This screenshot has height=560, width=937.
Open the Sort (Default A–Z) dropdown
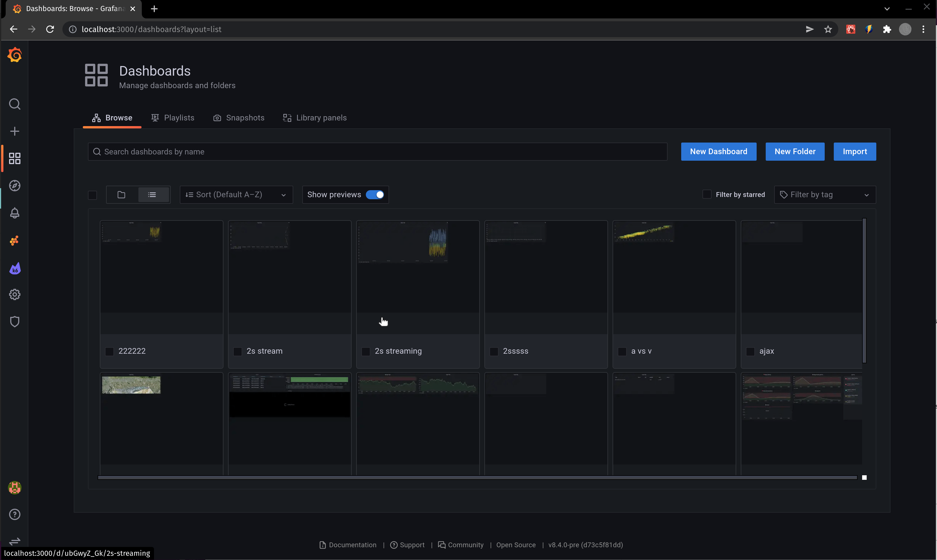click(236, 194)
